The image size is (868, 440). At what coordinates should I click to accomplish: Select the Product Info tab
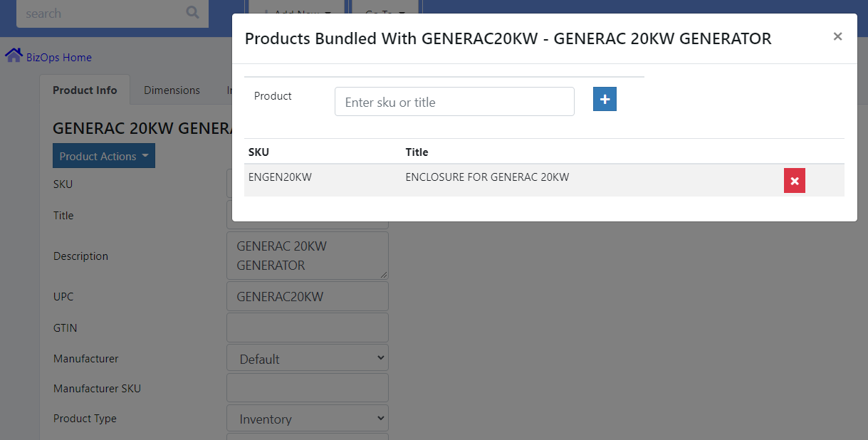point(85,90)
